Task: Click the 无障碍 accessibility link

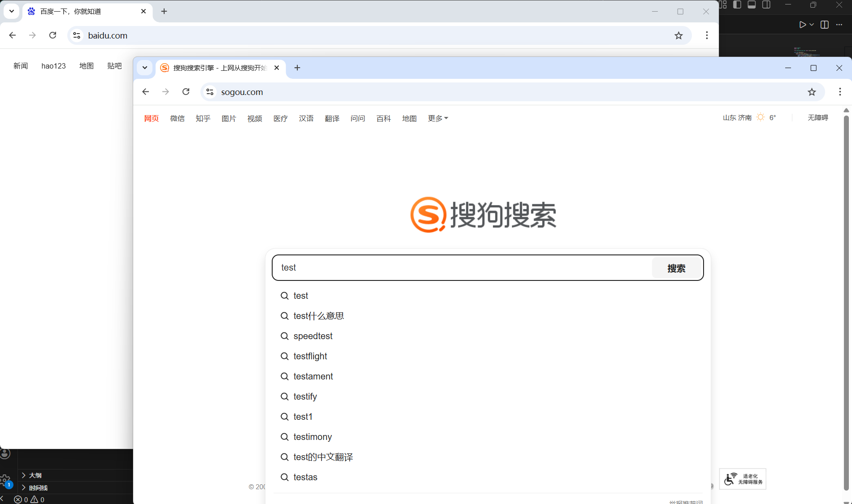Action: pyautogui.click(x=818, y=117)
